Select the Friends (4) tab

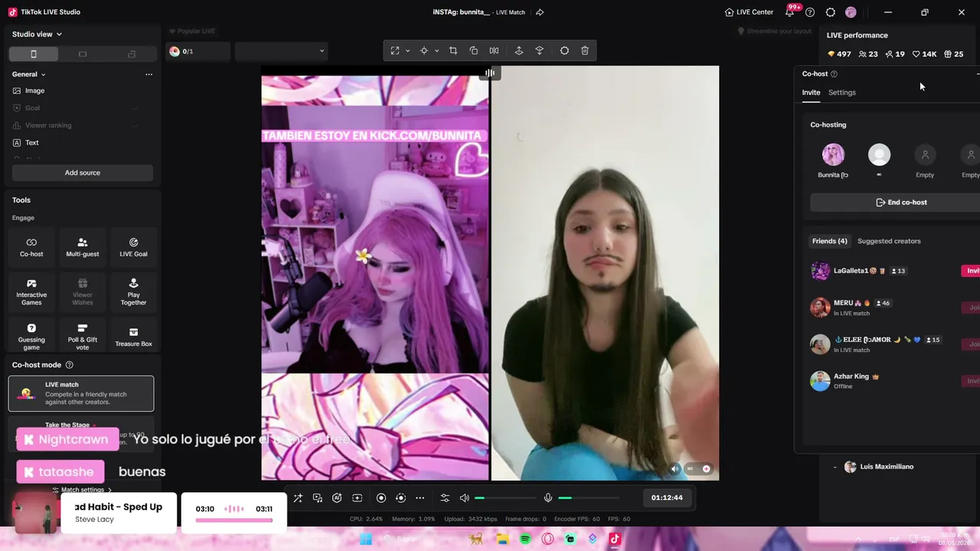[x=829, y=241]
